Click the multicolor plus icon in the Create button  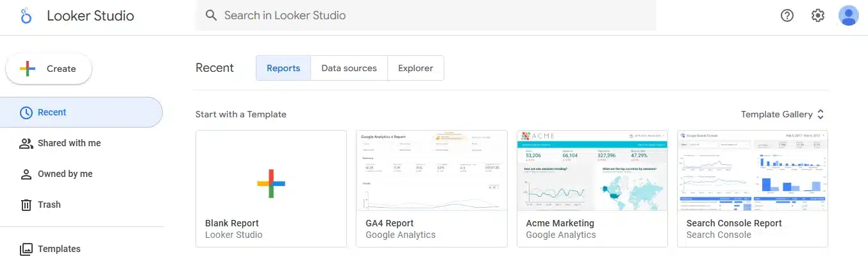[x=28, y=69]
